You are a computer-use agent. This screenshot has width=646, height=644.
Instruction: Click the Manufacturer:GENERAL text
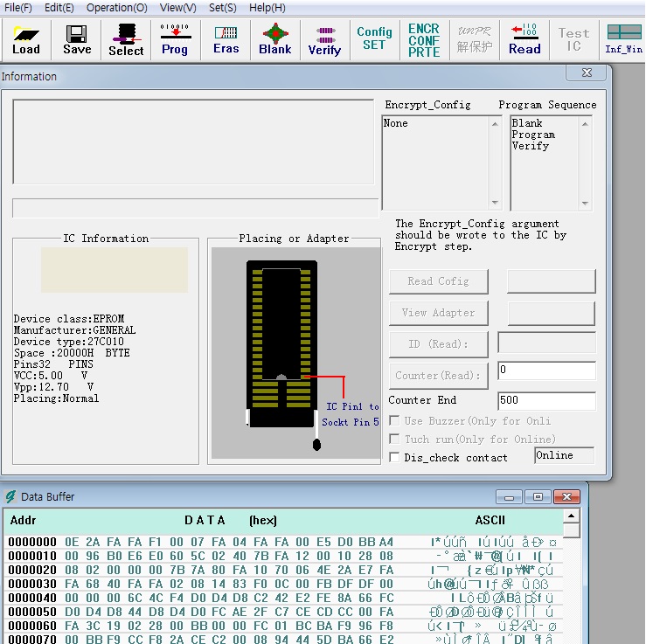74,330
